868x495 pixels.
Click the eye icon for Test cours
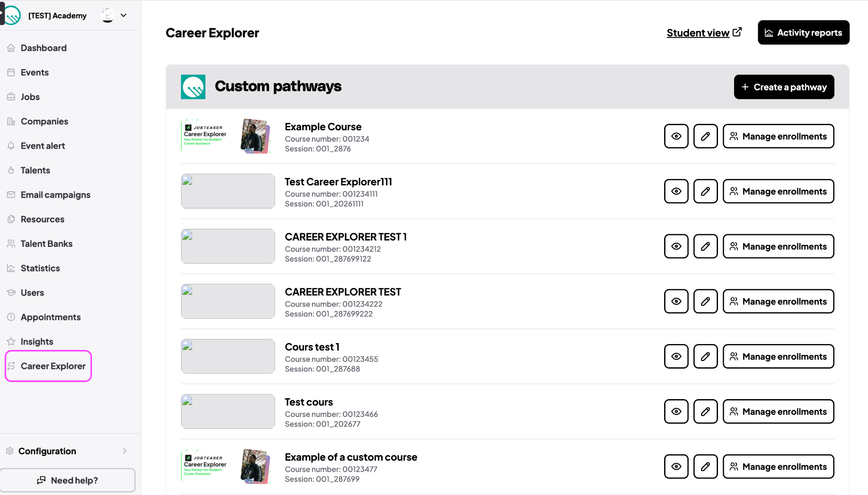(x=676, y=411)
